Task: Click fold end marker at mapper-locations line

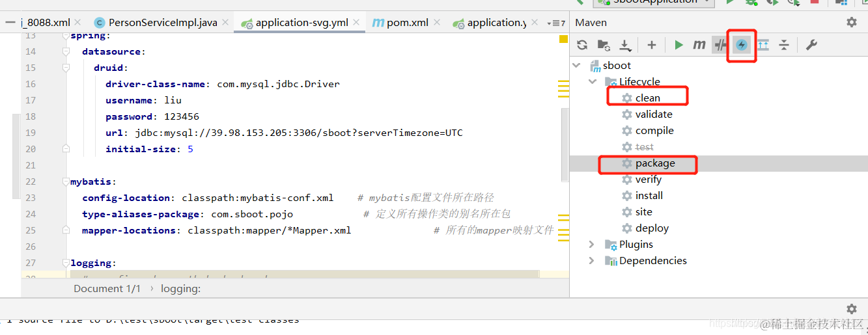Action: 66,230
